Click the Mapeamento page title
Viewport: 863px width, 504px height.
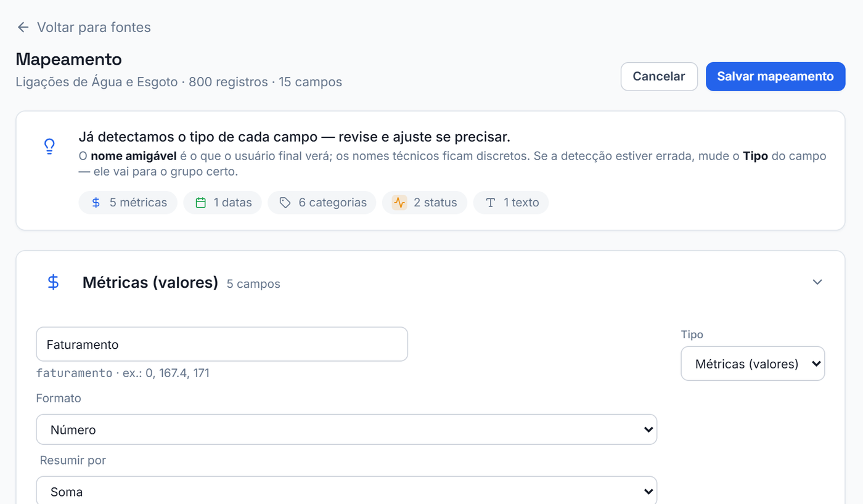pyautogui.click(x=69, y=59)
